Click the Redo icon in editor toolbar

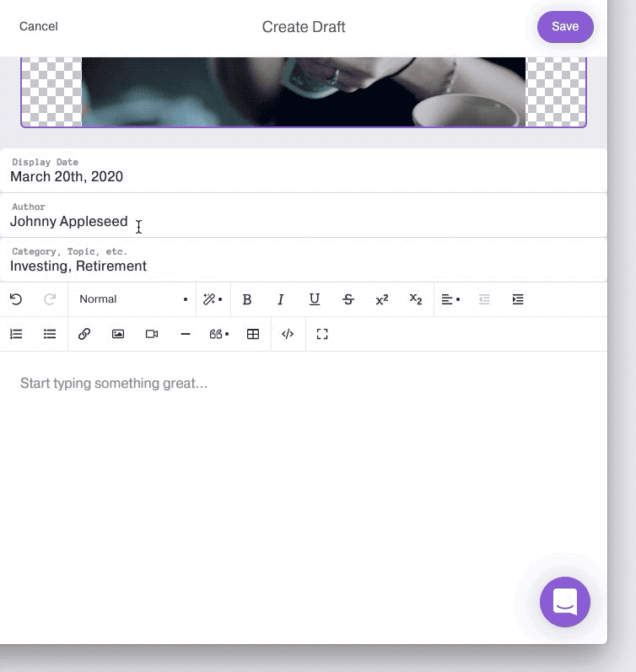coord(50,299)
